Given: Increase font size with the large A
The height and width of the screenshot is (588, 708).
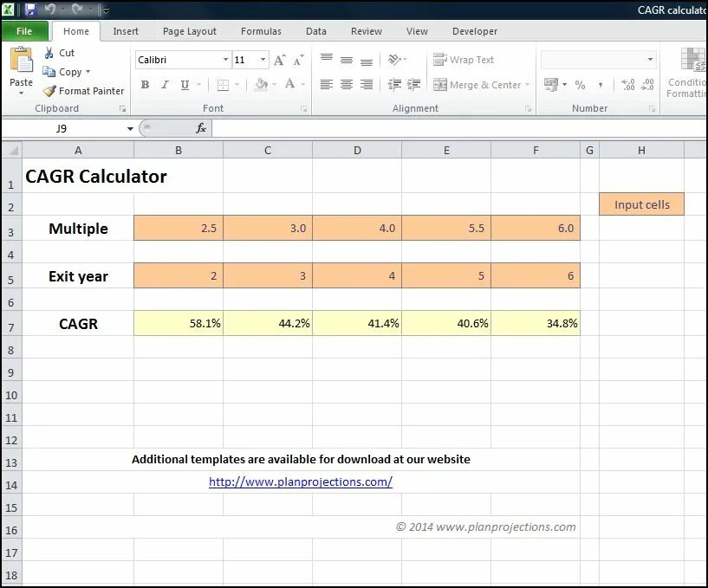Looking at the screenshot, I should [280, 60].
